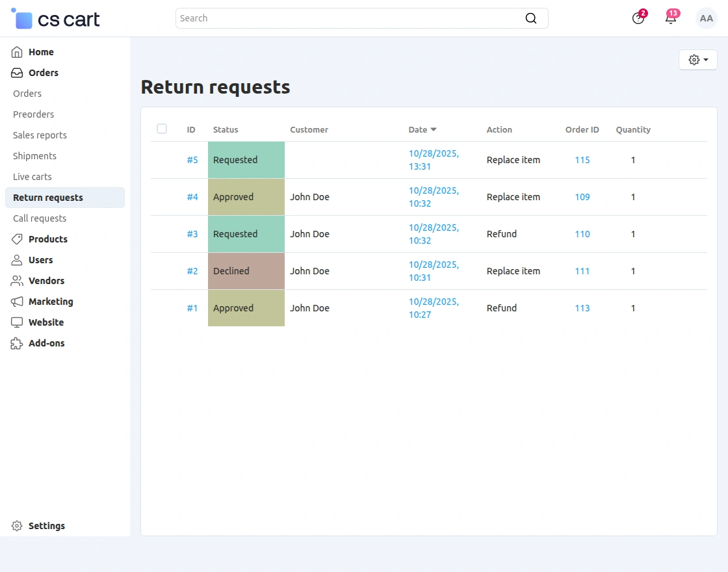The height and width of the screenshot is (572, 728).
Task: Open the Orders submenu item
Action: click(27, 94)
